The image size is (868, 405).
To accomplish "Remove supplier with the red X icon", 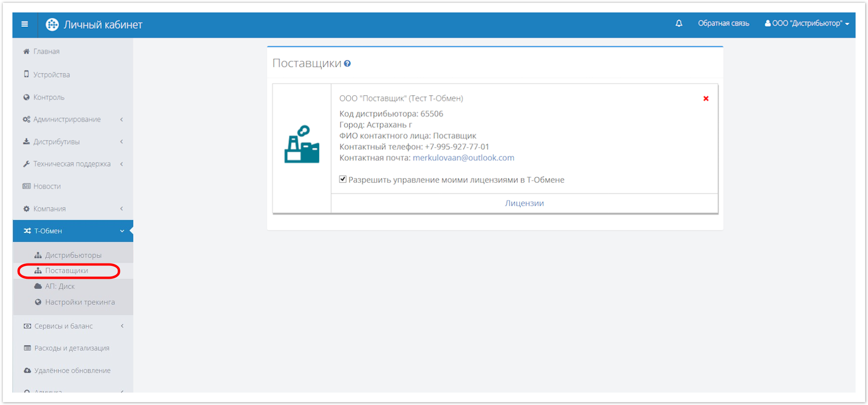I will pyautogui.click(x=706, y=99).
